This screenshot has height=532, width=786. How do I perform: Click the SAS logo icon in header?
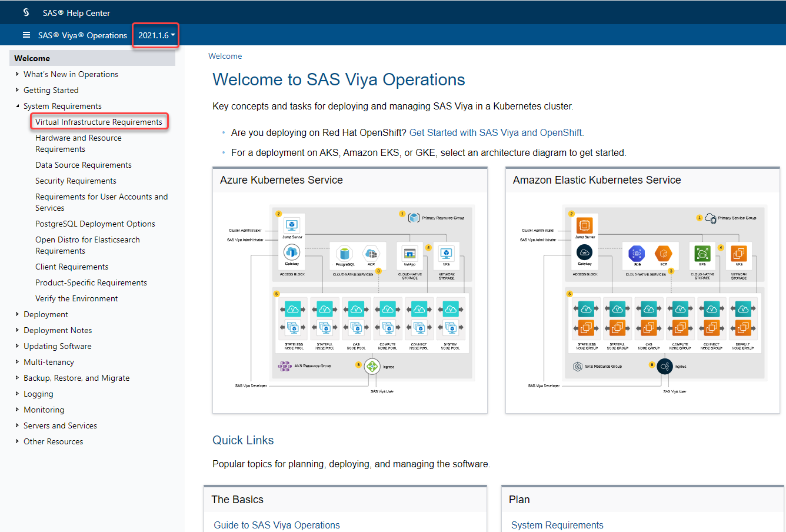point(26,12)
